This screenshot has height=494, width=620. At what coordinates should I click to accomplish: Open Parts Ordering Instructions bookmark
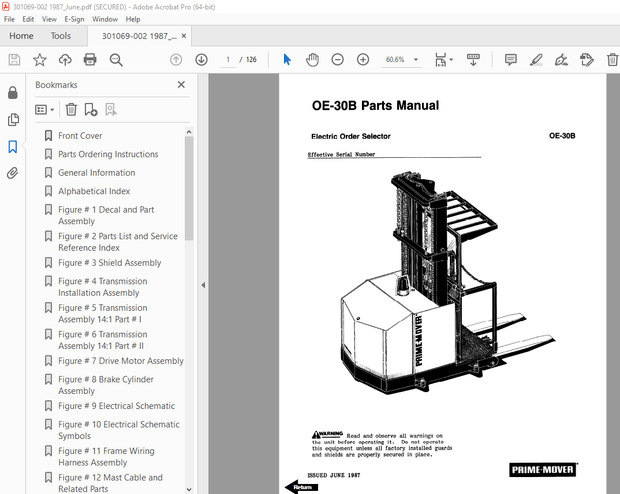click(108, 154)
